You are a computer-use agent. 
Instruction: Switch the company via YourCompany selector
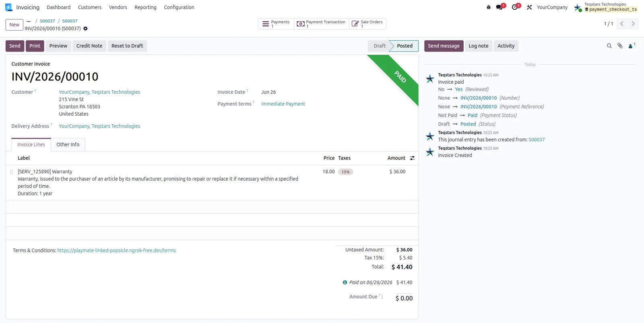point(552,7)
